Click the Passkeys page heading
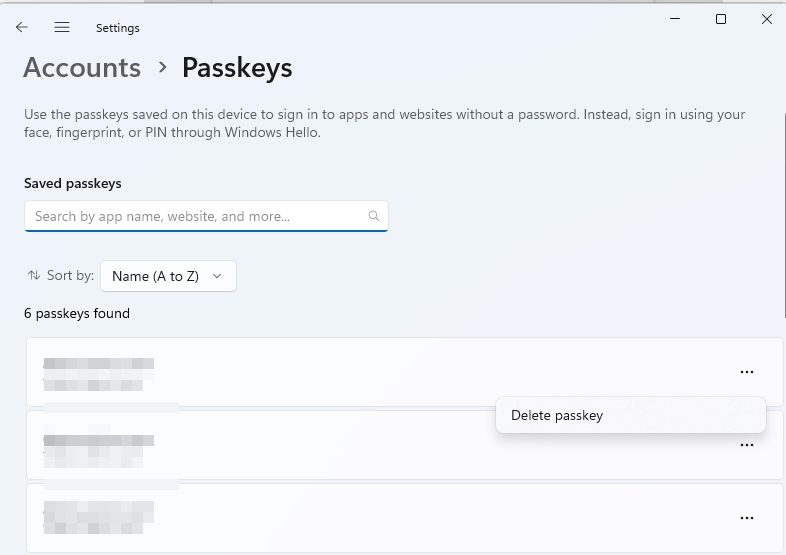This screenshot has width=786, height=555. pos(237,68)
